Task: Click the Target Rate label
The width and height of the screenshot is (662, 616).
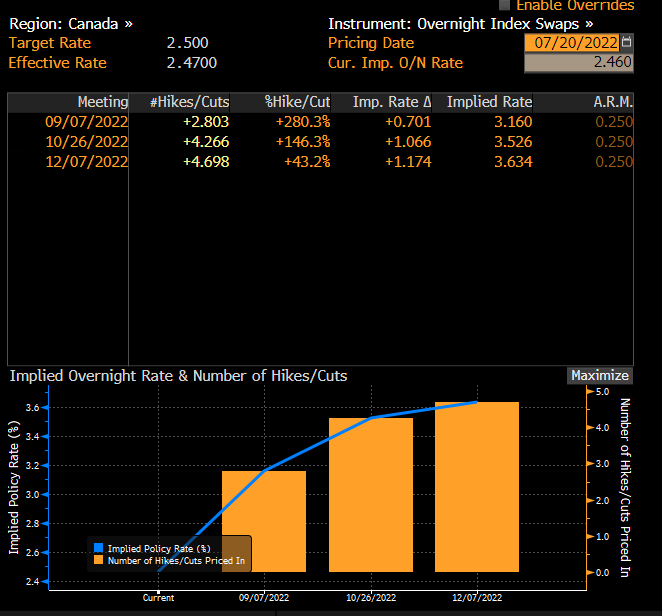Action: click(50, 43)
